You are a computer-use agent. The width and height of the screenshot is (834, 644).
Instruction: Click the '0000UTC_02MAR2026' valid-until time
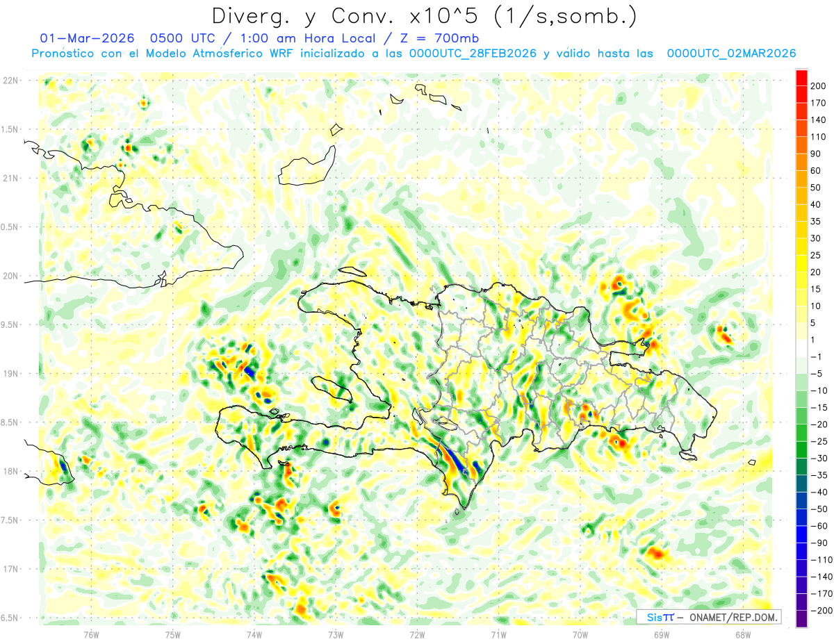coord(731,53)
